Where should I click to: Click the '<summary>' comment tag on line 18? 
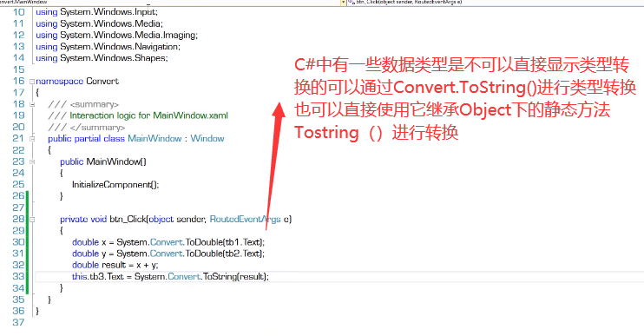(x=94, y=104)
